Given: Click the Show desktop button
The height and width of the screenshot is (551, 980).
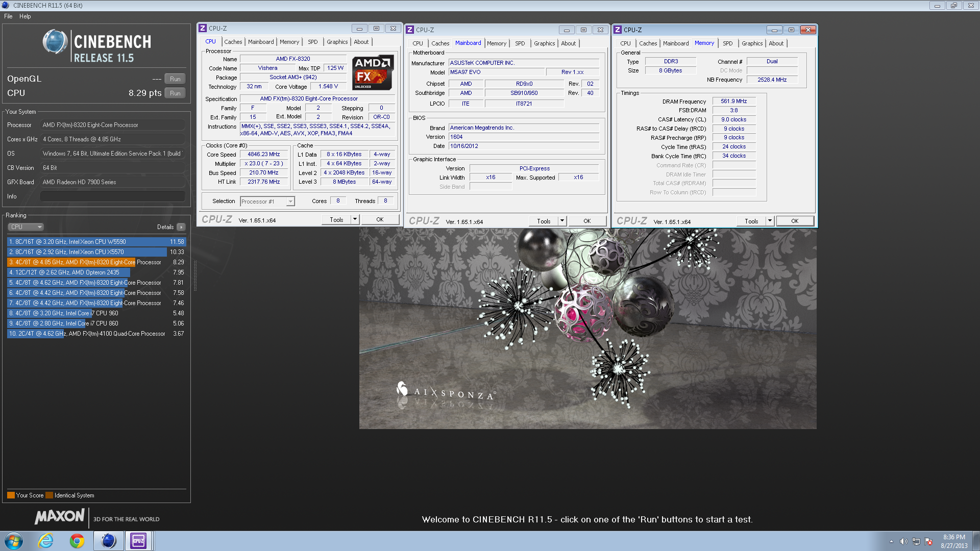Looking at the screenshot, I should click(976, 541).
